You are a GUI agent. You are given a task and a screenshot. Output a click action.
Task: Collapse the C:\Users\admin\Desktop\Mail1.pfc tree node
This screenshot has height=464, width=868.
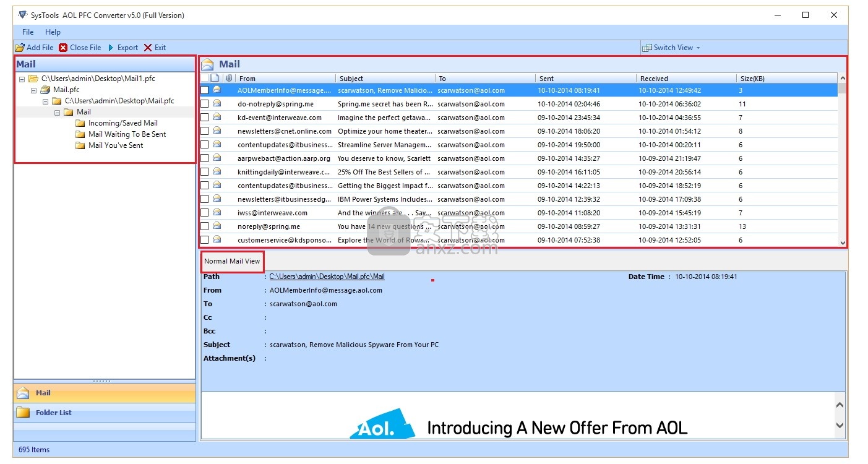click(x=22, y=79)
